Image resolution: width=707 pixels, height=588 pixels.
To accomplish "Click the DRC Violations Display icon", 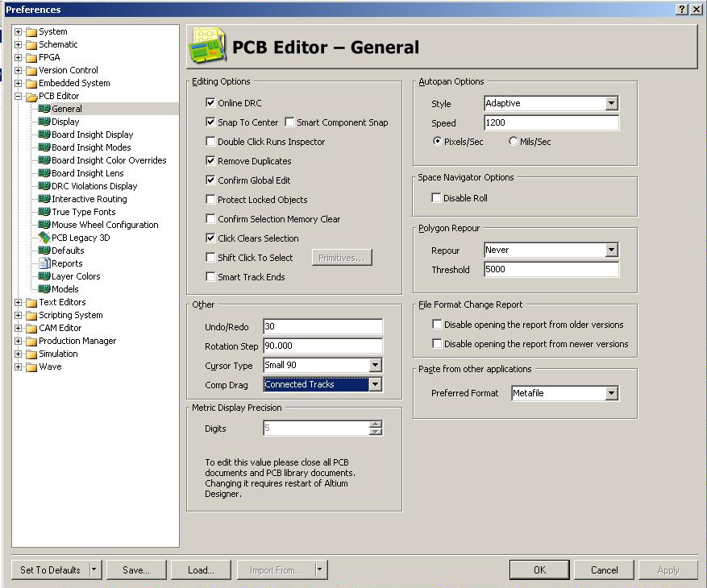I will pos(44,186).
